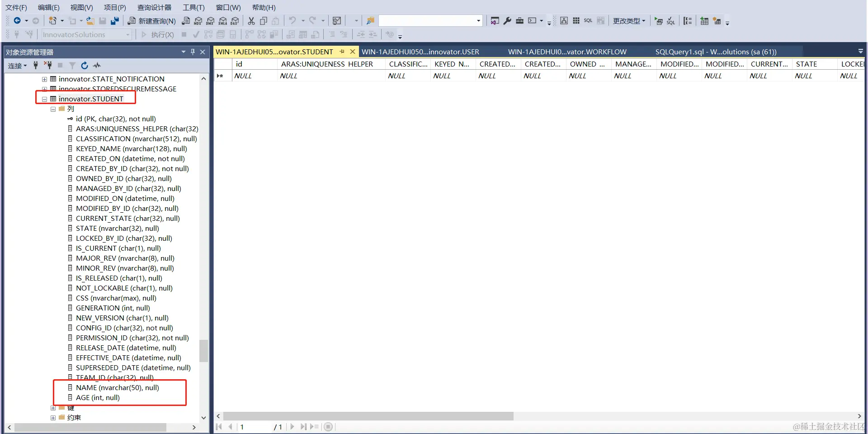Select the AGE (int, null) column
This screenshot has height=434, width=868.
98,398
